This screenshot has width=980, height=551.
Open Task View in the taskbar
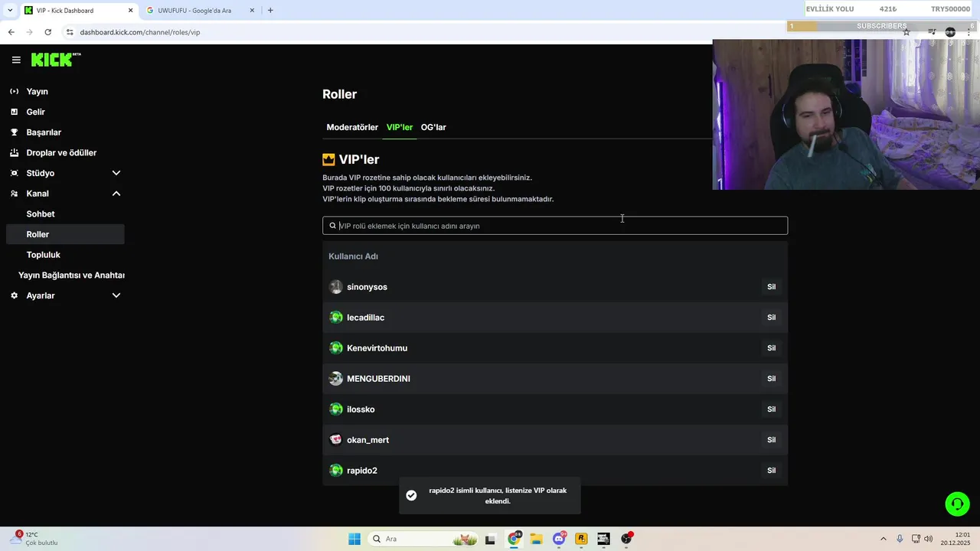(x=490, y=539)
